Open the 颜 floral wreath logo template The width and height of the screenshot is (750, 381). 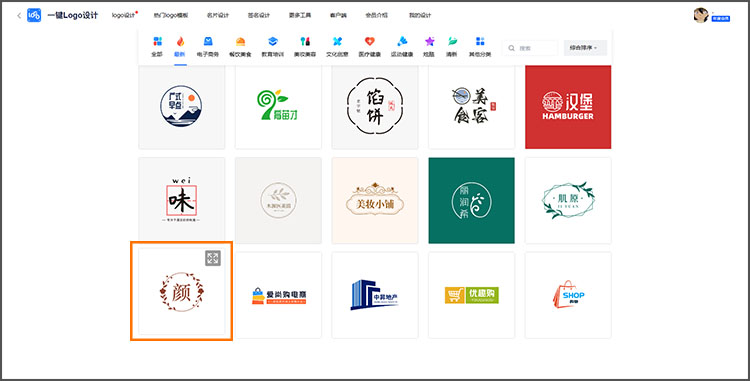click(182, 291)
